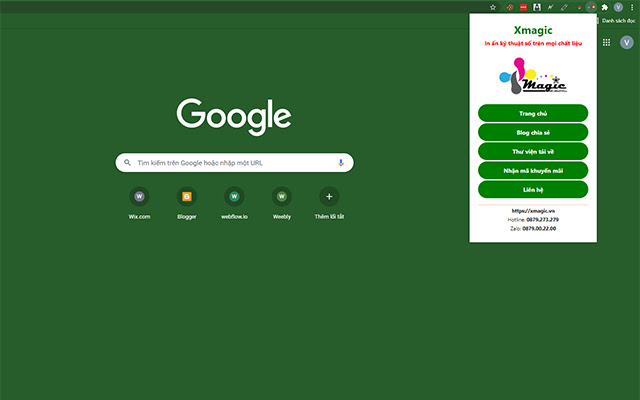Image resolution: width=640 pixels, height=400 pixels.
Task: Open the Wix.com shortcut
Action: [139, 203]
